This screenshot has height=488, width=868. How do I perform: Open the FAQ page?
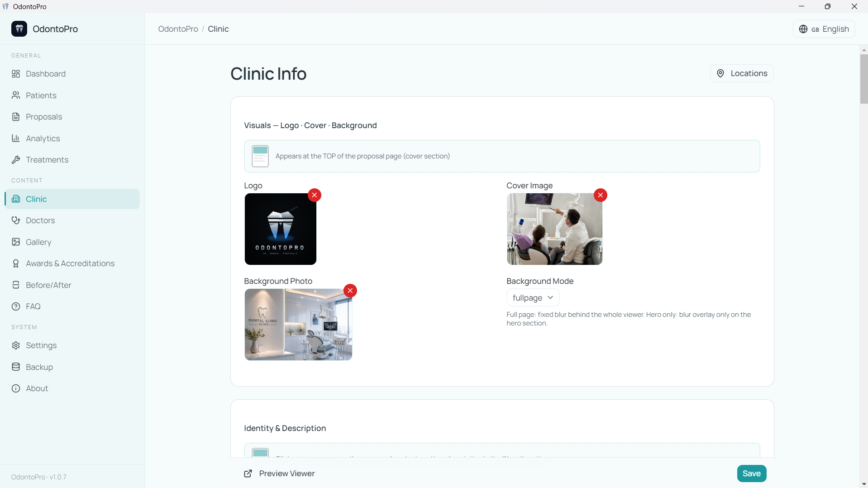click(72, 306)
